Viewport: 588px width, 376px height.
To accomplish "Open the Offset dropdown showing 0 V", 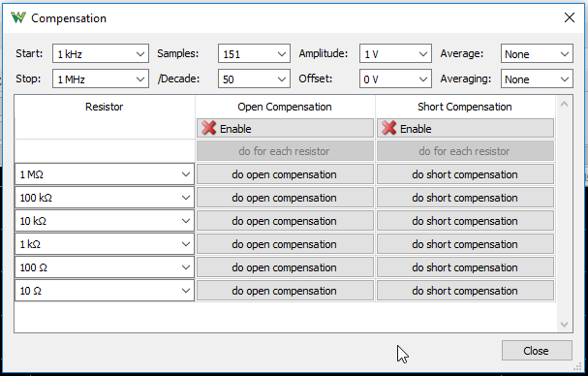I will coord(395,78).
